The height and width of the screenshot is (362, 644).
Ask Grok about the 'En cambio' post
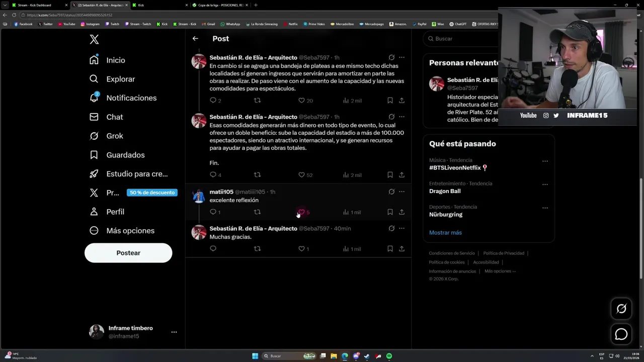tap(391, 57)
